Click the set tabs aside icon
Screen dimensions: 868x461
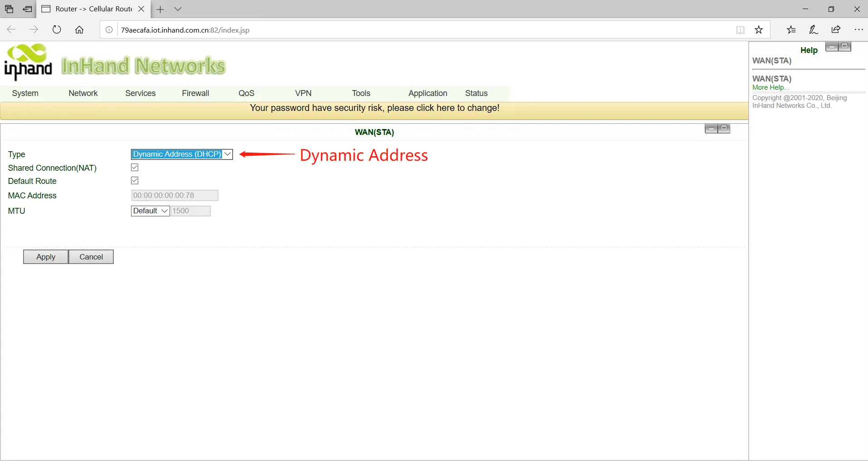28,9
